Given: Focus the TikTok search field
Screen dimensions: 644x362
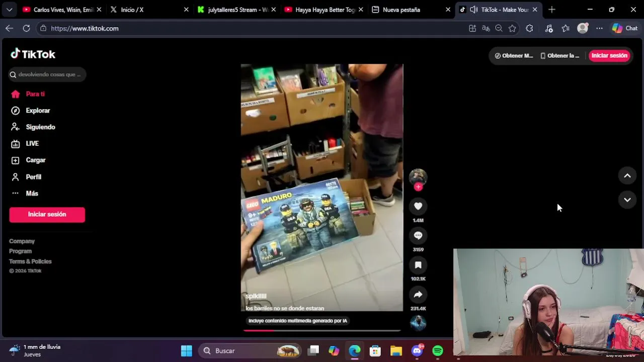Looking at the screenshot, I should [47, 74].
